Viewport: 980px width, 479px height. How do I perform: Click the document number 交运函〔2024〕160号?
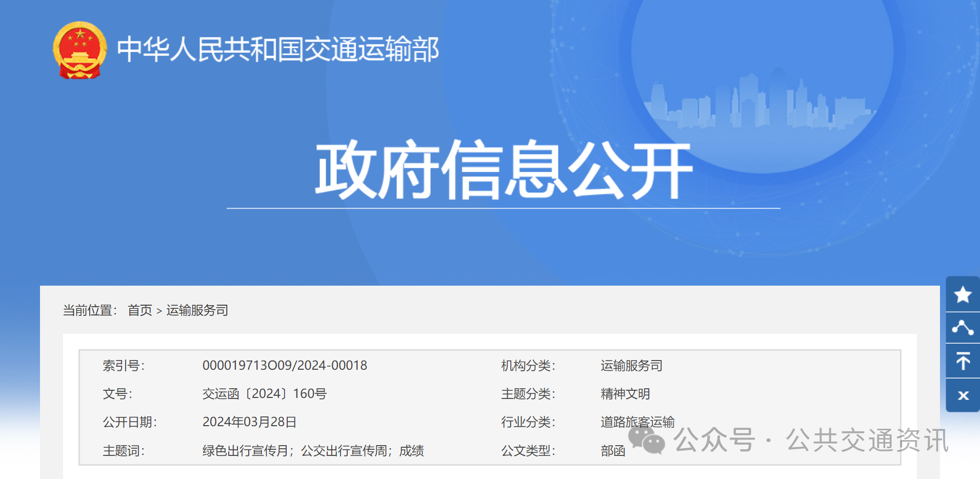pyautogui.click(x=264, y=393)
